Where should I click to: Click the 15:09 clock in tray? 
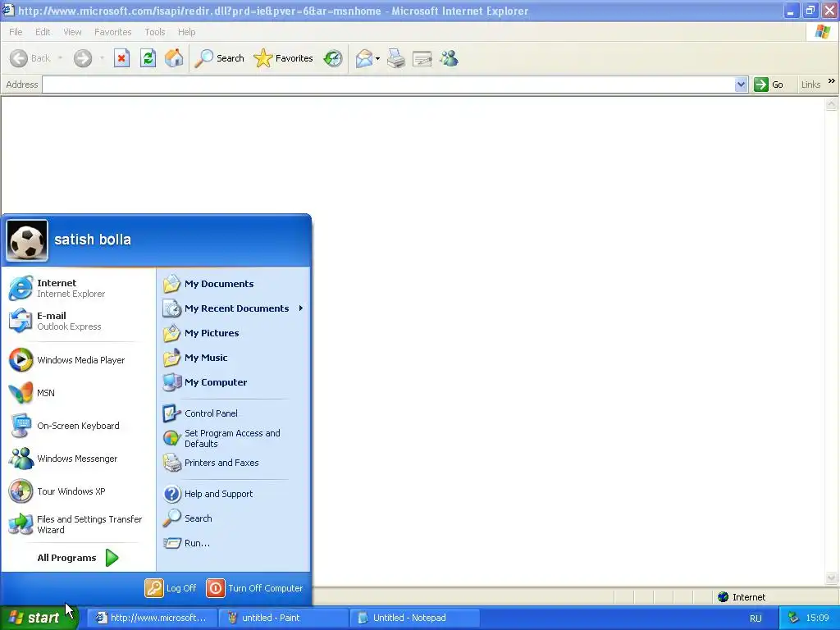coord(818,618)
